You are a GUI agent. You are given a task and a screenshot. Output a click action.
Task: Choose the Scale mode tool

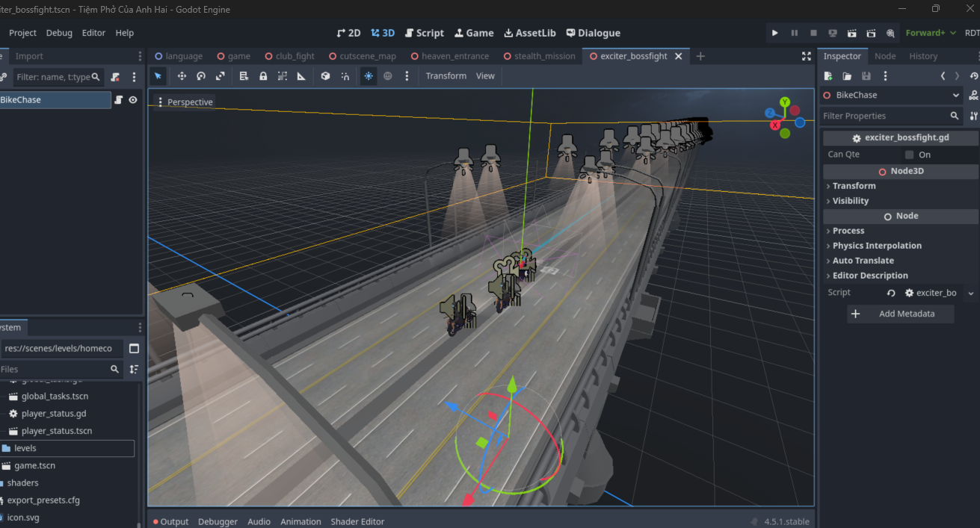tap(221, 76)
